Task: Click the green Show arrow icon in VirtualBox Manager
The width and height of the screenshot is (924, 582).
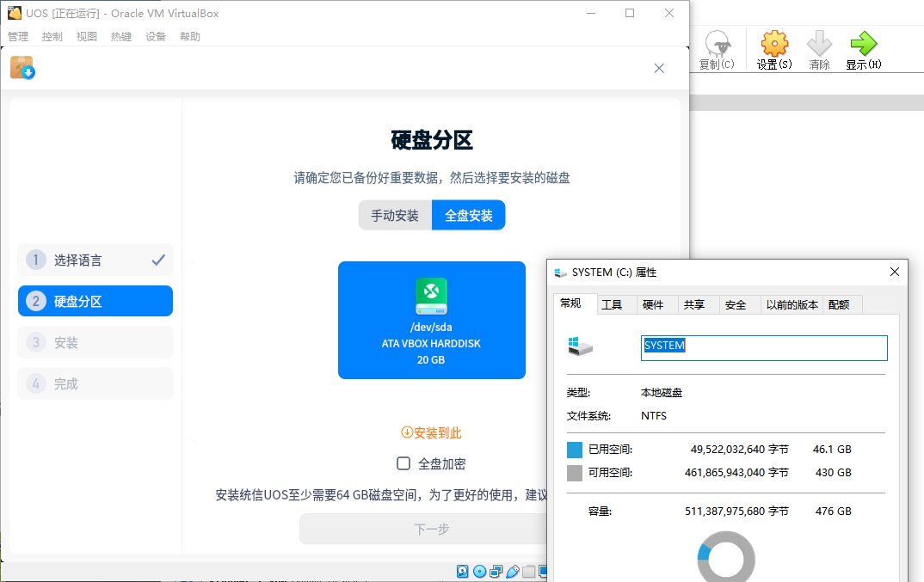Action: tap(863, 43)
